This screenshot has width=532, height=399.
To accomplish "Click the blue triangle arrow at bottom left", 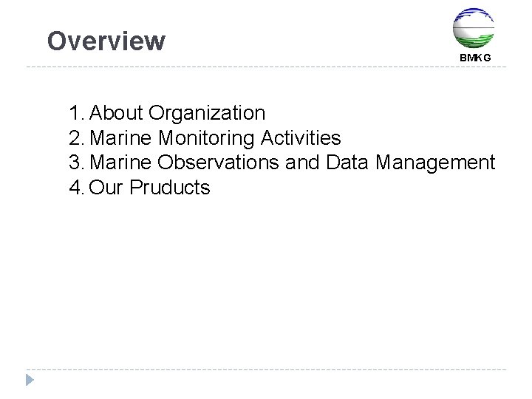I will (29, 380).
